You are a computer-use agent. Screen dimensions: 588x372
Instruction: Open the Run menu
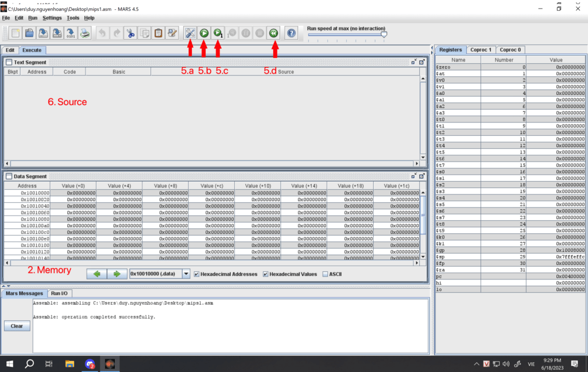point(33,18)
